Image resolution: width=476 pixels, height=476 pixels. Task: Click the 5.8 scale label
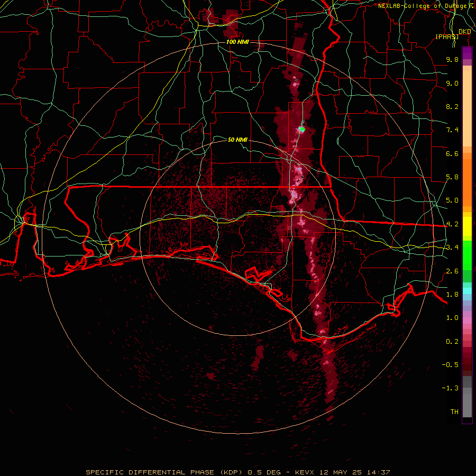(x=452, y=177)
